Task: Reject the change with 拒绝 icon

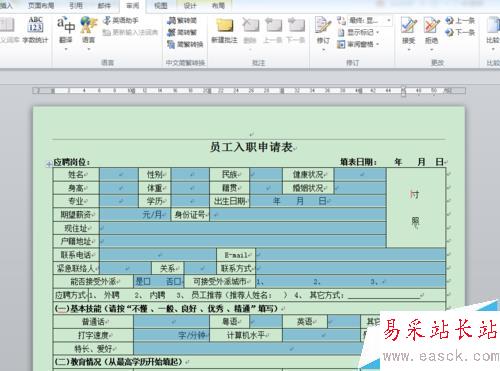Action: tap(431, 26)
